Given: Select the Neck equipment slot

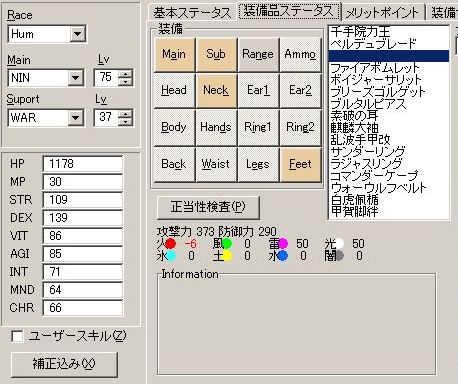Looking at the screenshot, I should (x=216, y=90).
